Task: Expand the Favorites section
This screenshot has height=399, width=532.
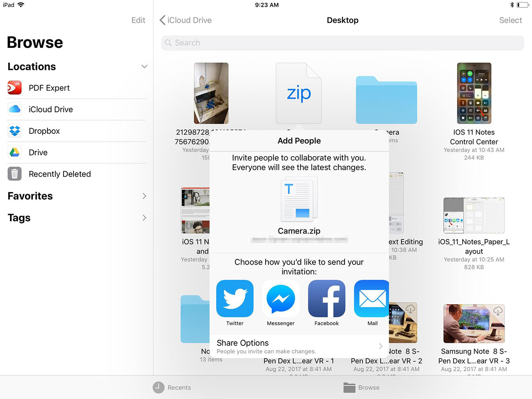Action: coord(144,196)
